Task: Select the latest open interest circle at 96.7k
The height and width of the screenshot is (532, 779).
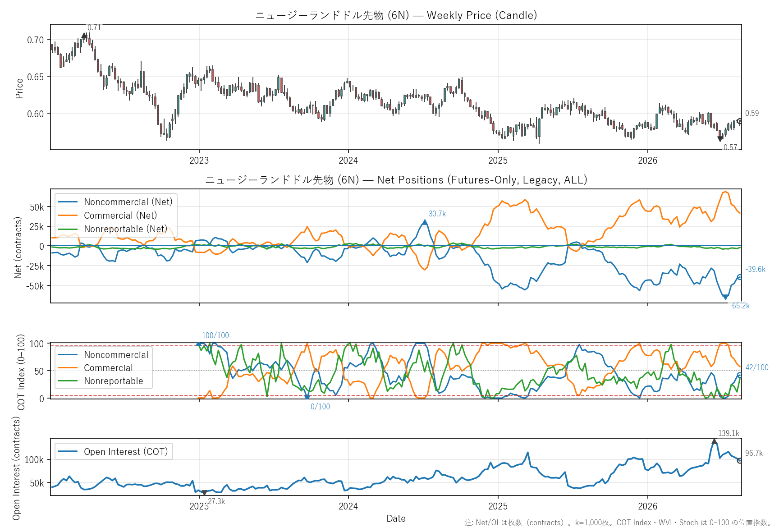Action: click(x=739, y=461)
